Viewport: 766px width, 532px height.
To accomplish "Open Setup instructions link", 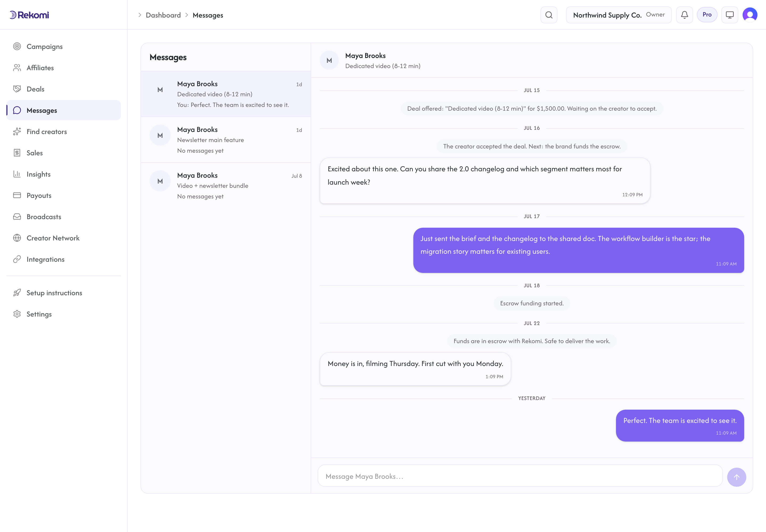I will point(63,293).
